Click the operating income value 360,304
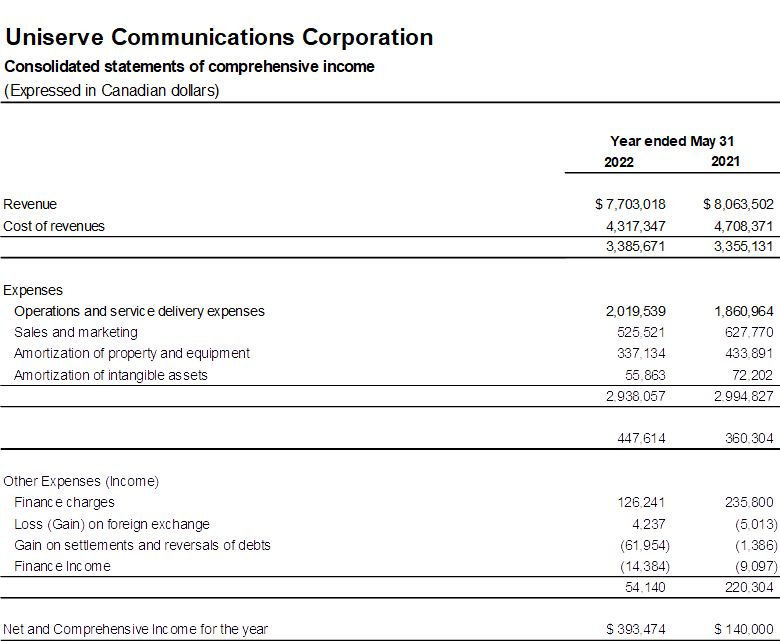The width and height of the screenshot is (780, 641). 749,438
